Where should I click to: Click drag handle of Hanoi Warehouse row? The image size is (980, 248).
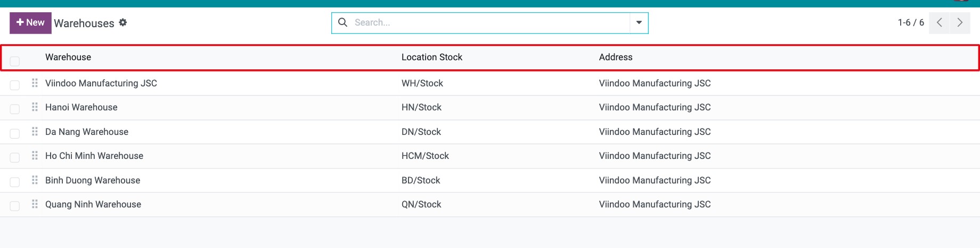pyautogui.click(x=35, y=107)
